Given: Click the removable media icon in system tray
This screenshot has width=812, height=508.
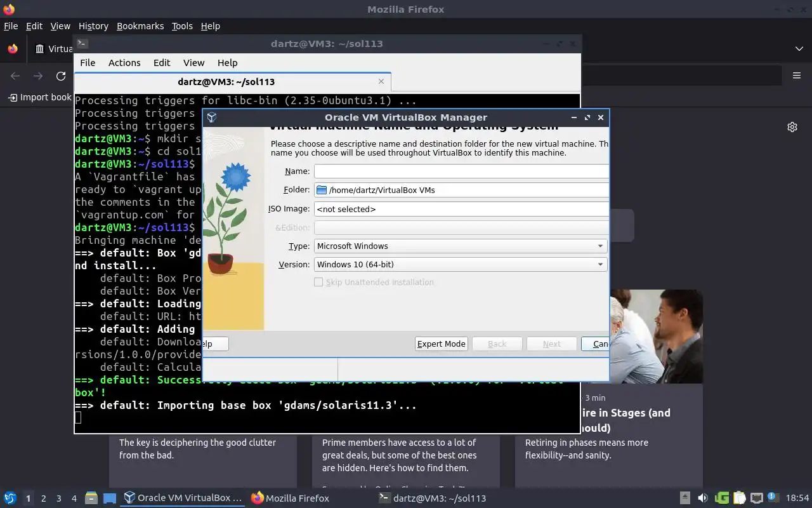Looking at the screenshot, I should 685,498.
